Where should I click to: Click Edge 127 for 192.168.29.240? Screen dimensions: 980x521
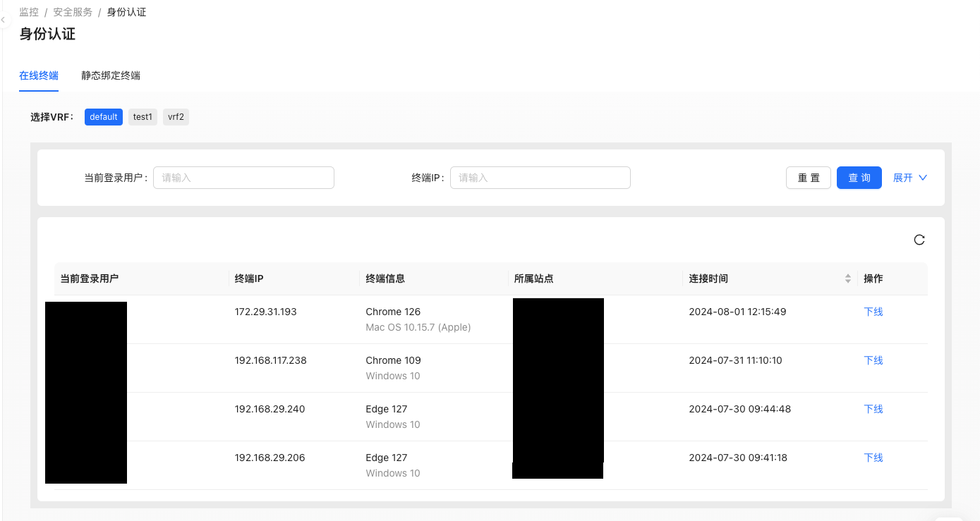(387, 409)
